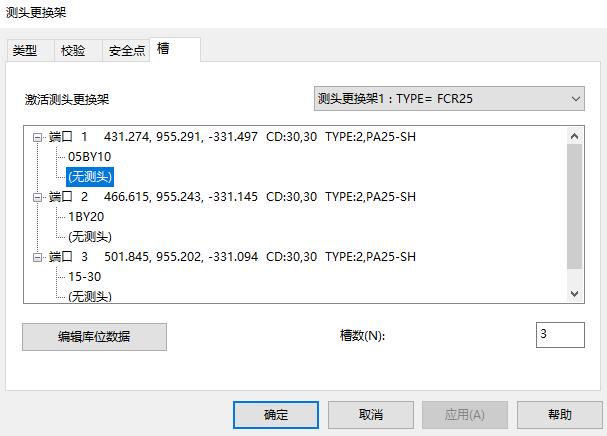Switch to the 类型 tab

[25, 51]
